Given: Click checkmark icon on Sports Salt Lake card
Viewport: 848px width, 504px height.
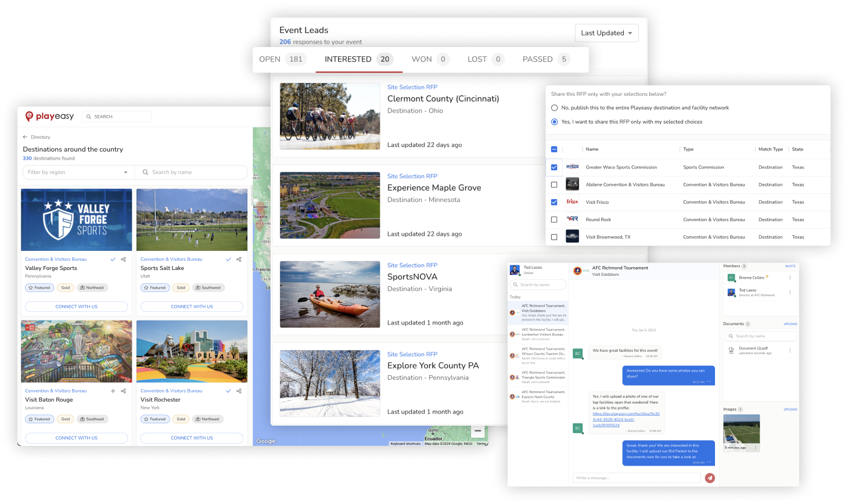Looking at the screenshot, I should coord(228,259).
